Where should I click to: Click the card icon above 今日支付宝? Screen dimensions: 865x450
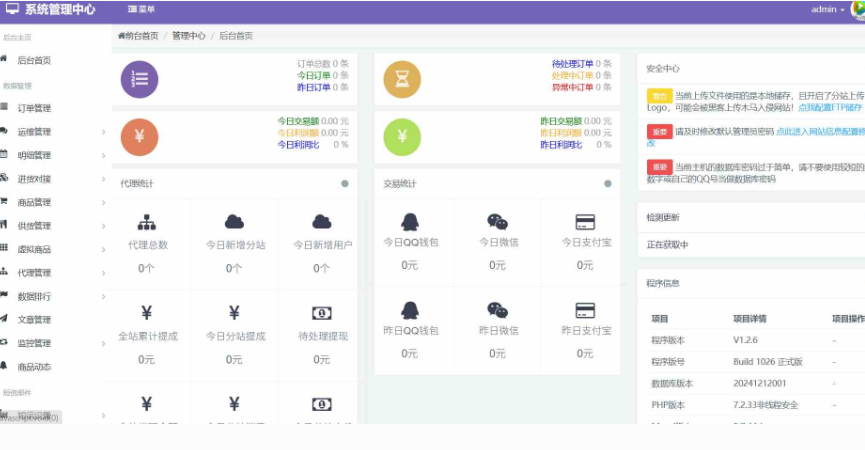pos(585,222)
